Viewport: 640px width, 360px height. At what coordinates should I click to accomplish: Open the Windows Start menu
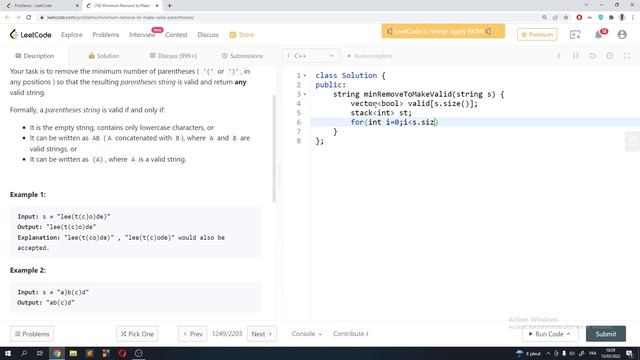(8, 353)
